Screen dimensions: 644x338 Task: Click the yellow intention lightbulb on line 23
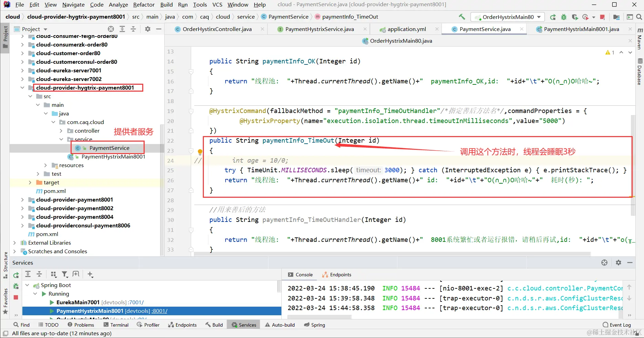pyautogui.click(x=200, y=151)
